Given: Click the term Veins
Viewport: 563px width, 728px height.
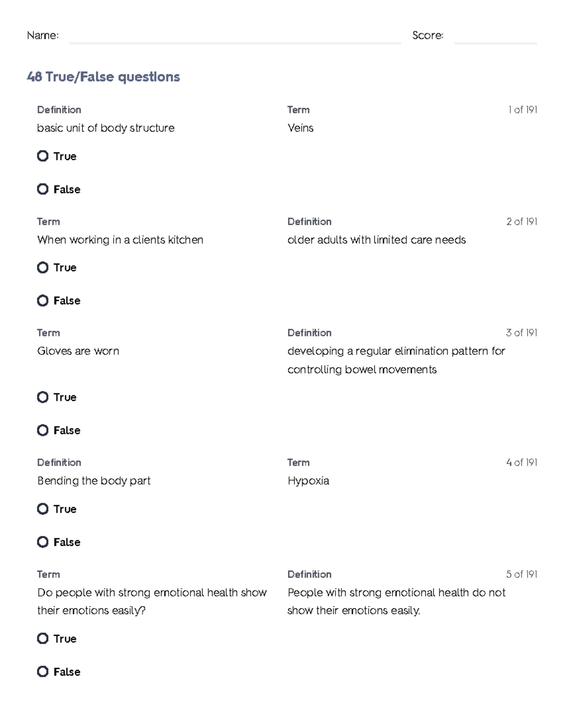Looking at the screenshot, I should (x=300, y=128).
